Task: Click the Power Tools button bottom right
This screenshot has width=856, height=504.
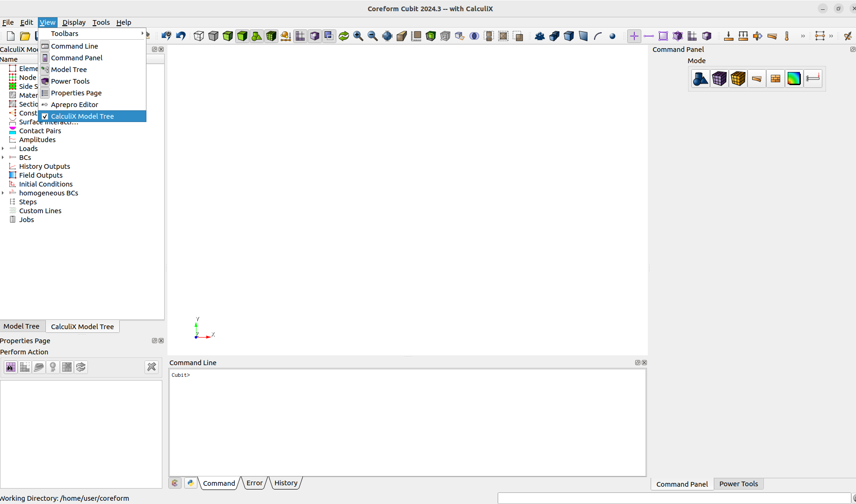Action: [x=739, y=483]
